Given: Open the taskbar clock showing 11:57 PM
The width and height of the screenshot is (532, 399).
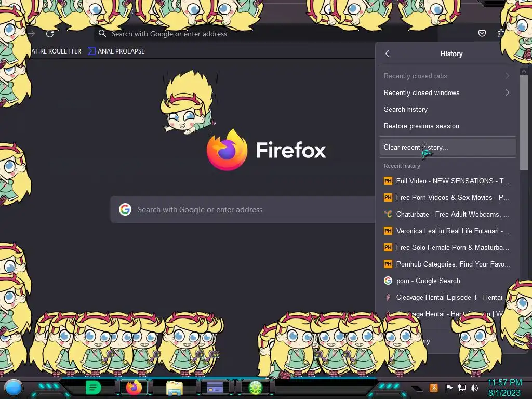Looking at the screenshot, I should pos(504,388).
